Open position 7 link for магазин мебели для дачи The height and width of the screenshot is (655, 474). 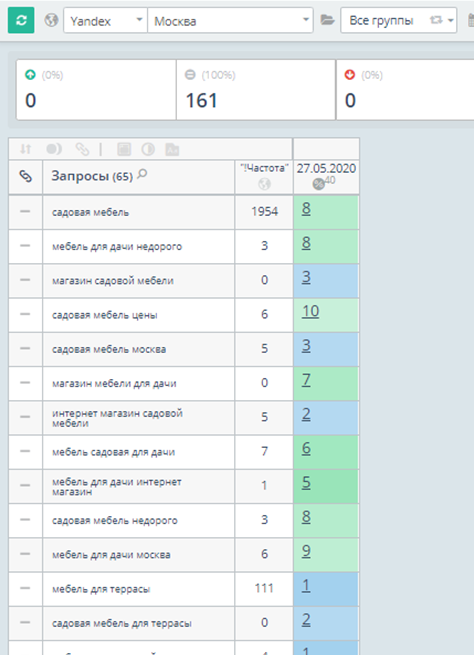(306, 380)
